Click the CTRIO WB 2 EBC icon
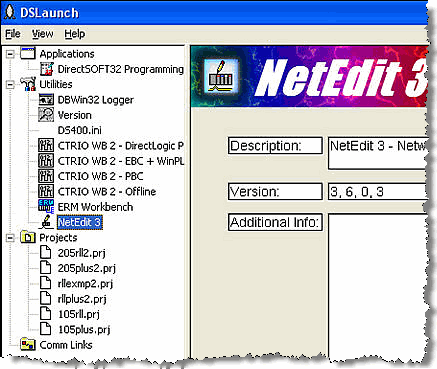 pyautogui.click(x=46, y=161)
